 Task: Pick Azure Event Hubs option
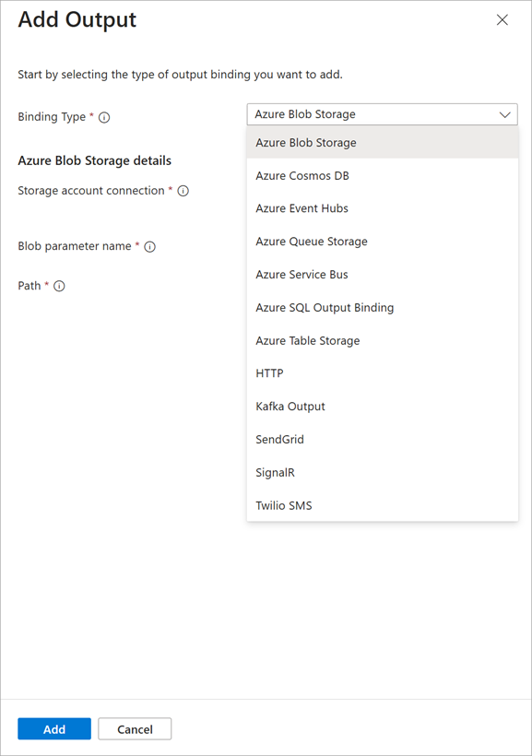point(383,208)
